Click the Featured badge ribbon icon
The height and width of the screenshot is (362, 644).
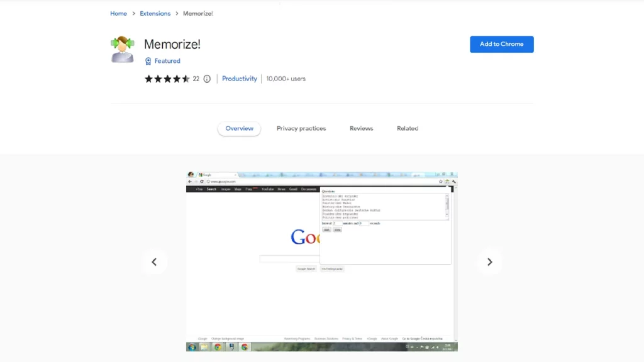pos(148,61)
